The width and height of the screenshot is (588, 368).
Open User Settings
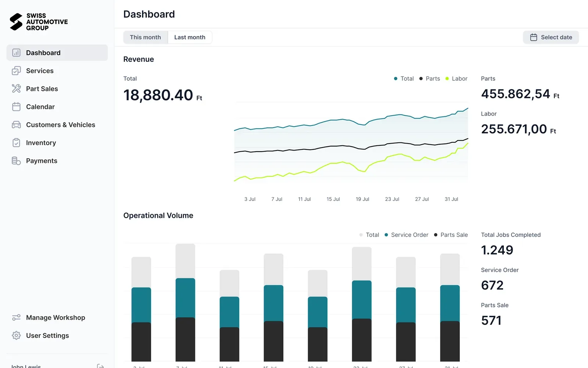tap(57, 336)
